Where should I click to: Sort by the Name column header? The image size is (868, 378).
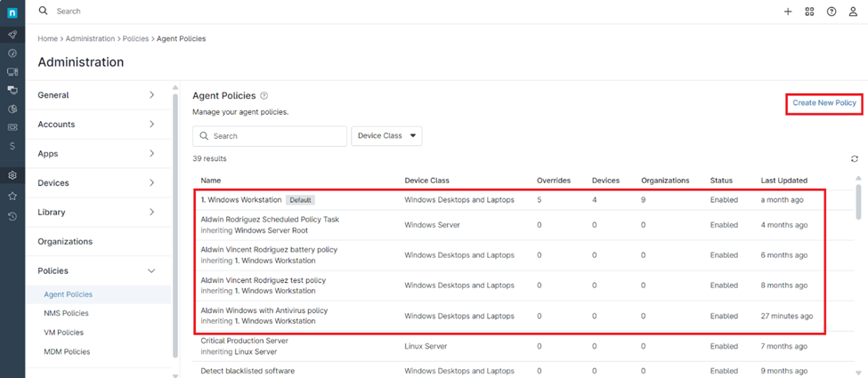pyautogui.click(x=210, y=181)
